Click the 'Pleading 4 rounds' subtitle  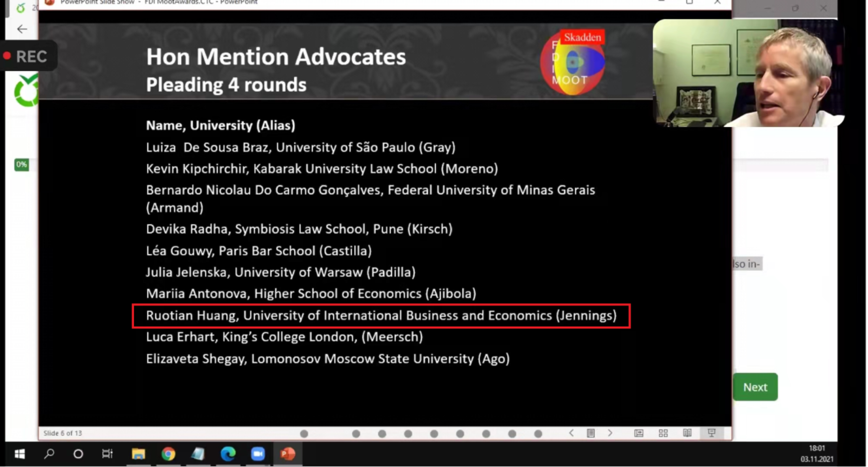point(226,85)
